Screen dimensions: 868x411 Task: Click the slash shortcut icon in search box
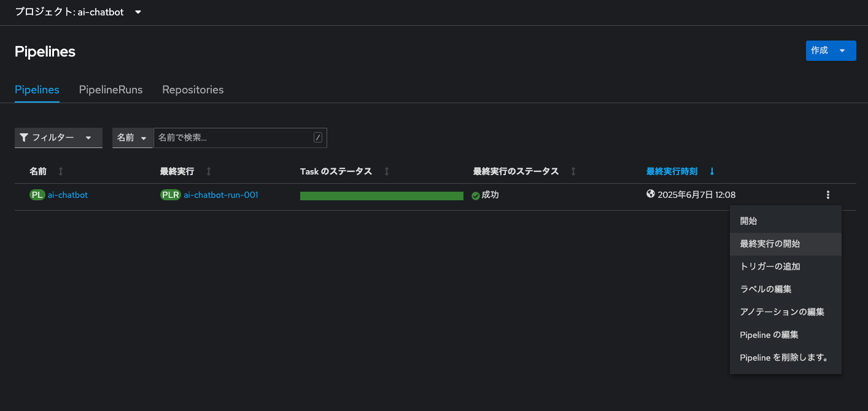pos(318,138)
